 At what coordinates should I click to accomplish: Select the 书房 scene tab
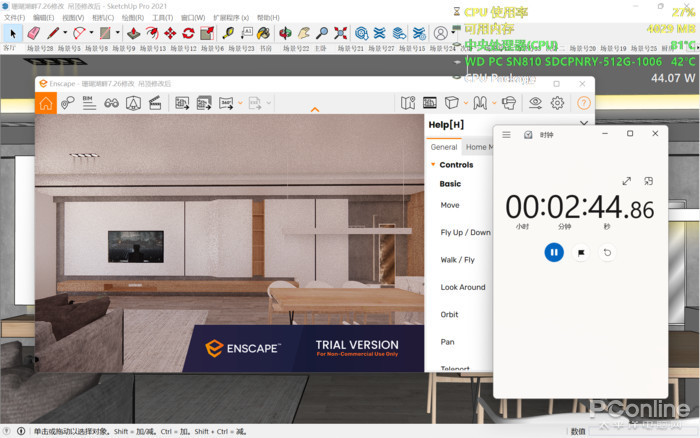click(x=266, y=48)
